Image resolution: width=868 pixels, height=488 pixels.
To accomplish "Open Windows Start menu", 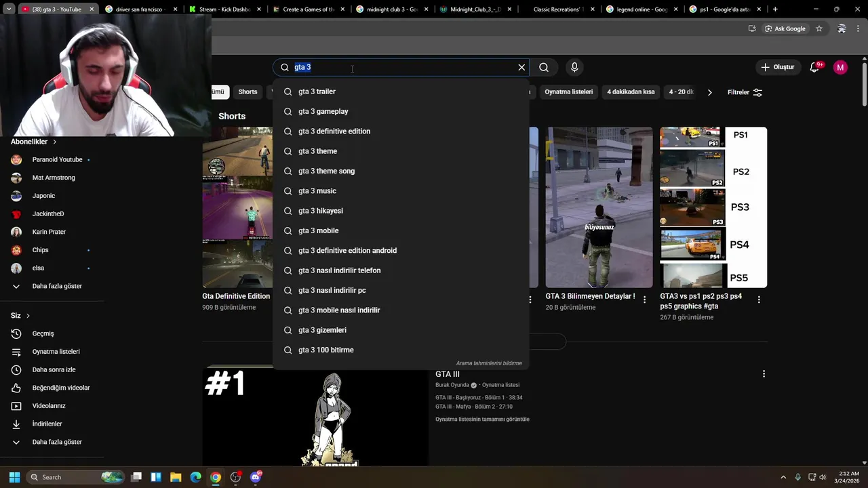I will tap(14, 477).
